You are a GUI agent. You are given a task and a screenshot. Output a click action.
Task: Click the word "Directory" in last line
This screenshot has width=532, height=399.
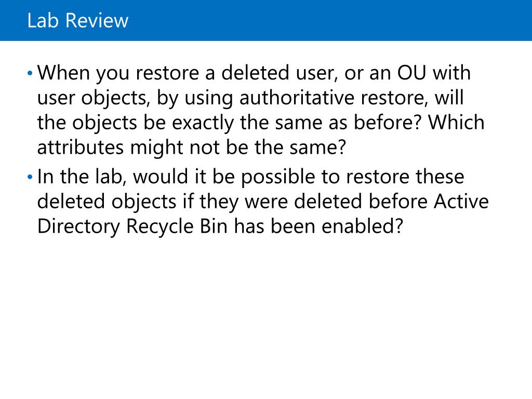79,226
